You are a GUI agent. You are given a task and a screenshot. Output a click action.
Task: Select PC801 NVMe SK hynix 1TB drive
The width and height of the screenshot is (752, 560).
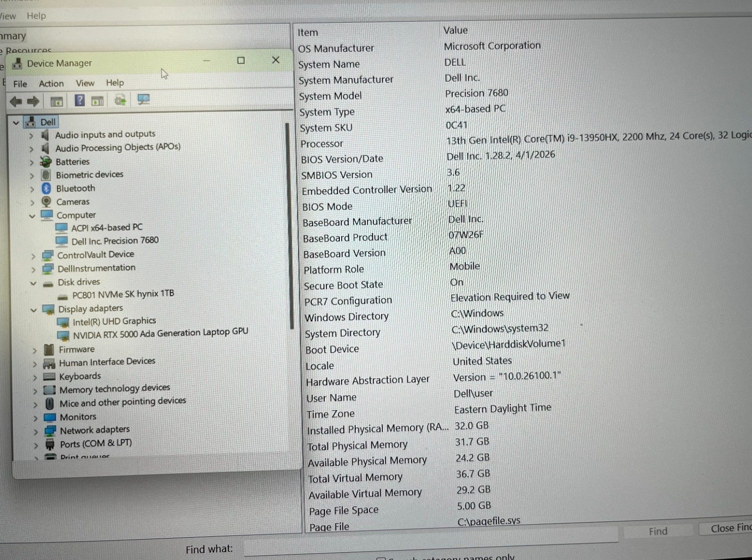tap(123, 294)
